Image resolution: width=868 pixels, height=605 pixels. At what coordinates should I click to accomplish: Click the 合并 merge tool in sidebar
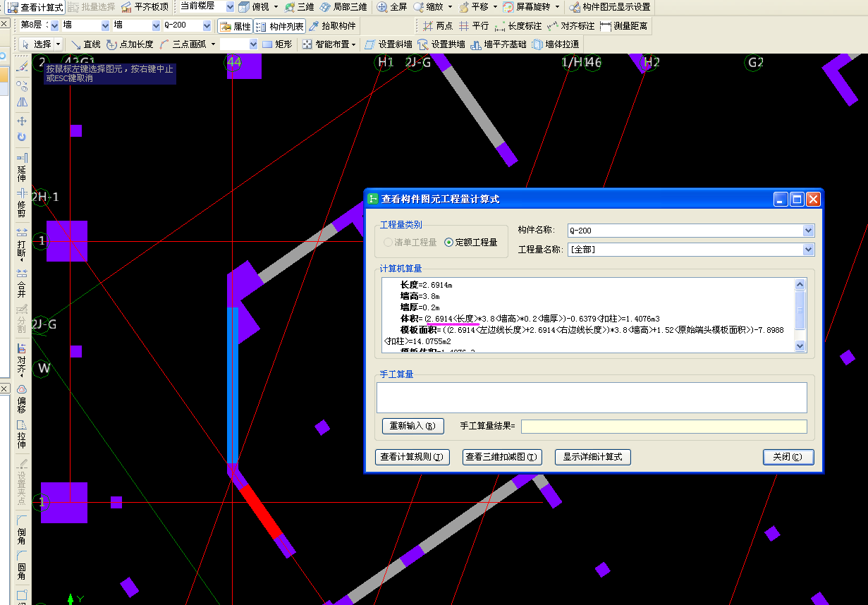coord(22,282)
